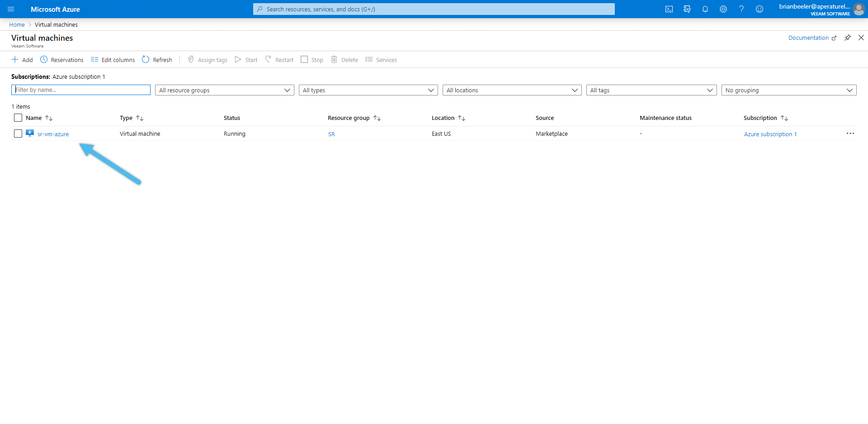Sort by the Type column arrows
The image size is (868, 424).
tap(140, 118)
